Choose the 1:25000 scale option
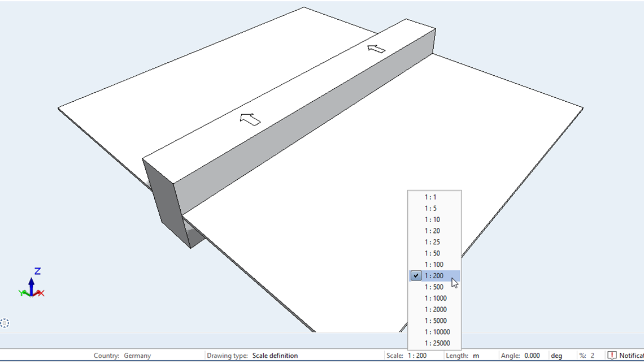Viewport: 644px width, 363px height. (437, 343)
